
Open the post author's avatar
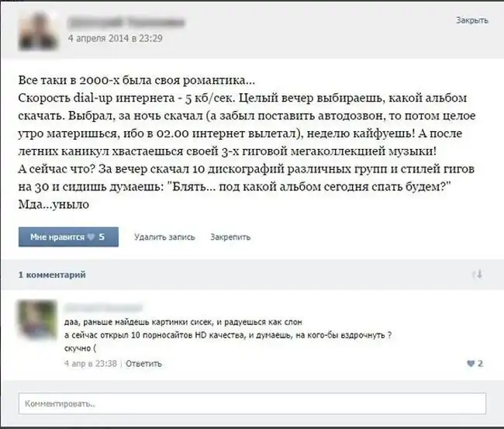[38, 30]
